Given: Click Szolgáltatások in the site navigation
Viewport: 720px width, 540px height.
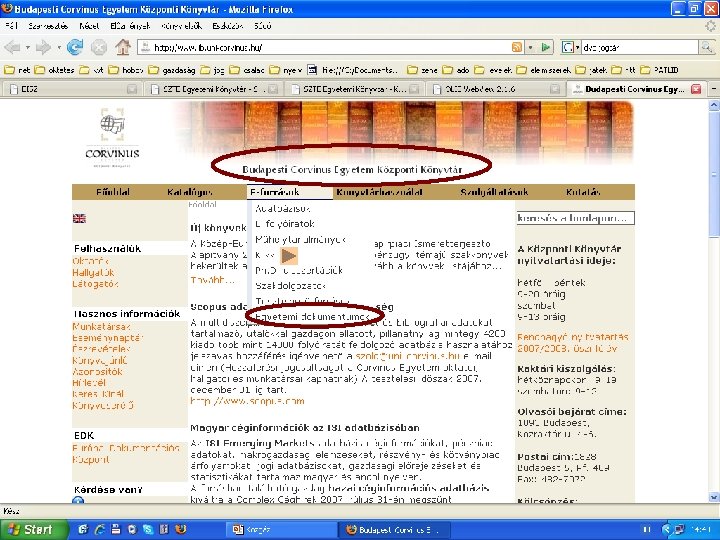Looking at the screenshot, I should (x=495, y=192).
